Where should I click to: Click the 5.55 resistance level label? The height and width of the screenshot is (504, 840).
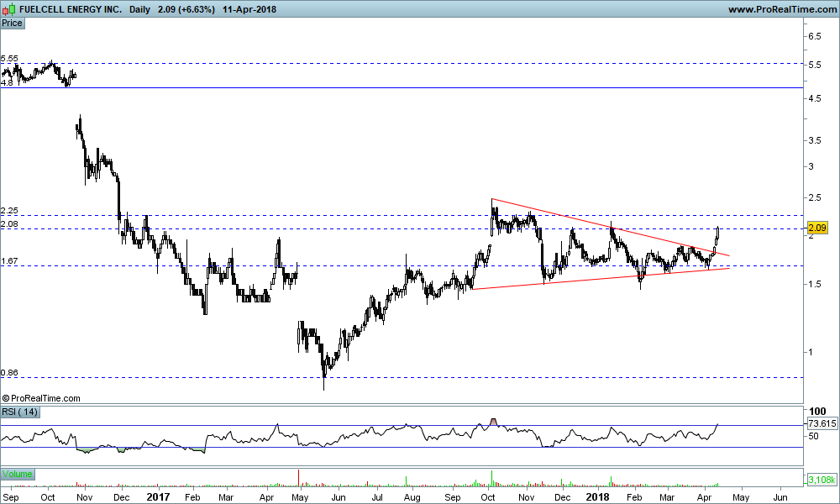pos(9,59)
